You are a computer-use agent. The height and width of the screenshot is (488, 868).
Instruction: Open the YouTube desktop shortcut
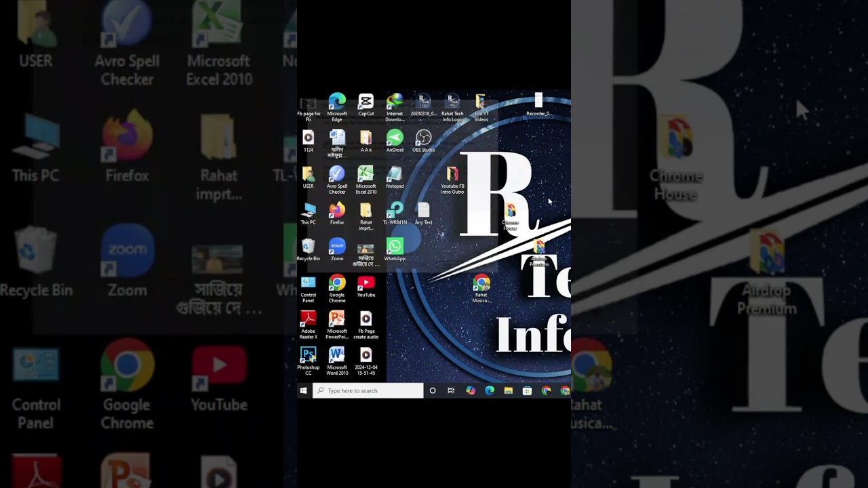coord(366,286)
